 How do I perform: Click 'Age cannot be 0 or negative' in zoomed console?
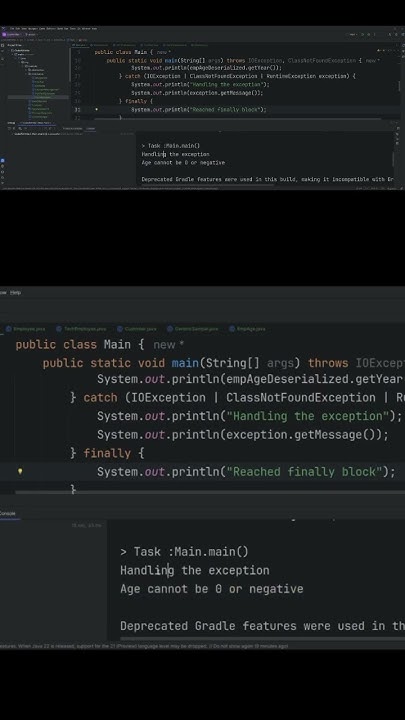point(212,589)
